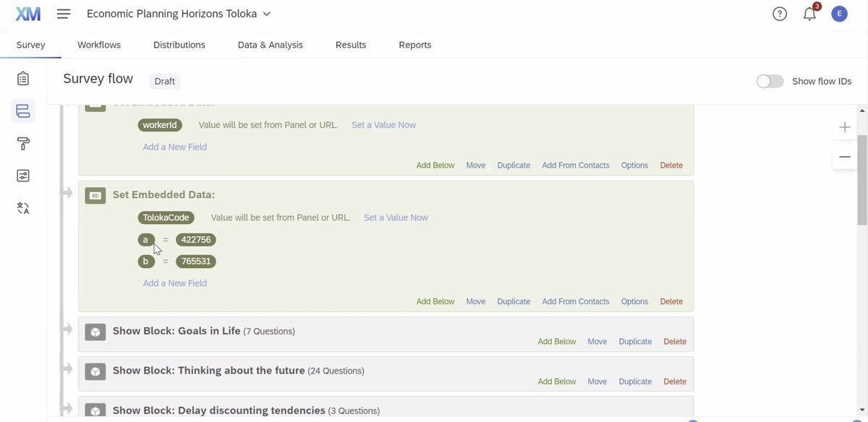This screenshot has height=422, width=868.
Task: Click the Goals in Life block icon
Action: tap(95, 332)
